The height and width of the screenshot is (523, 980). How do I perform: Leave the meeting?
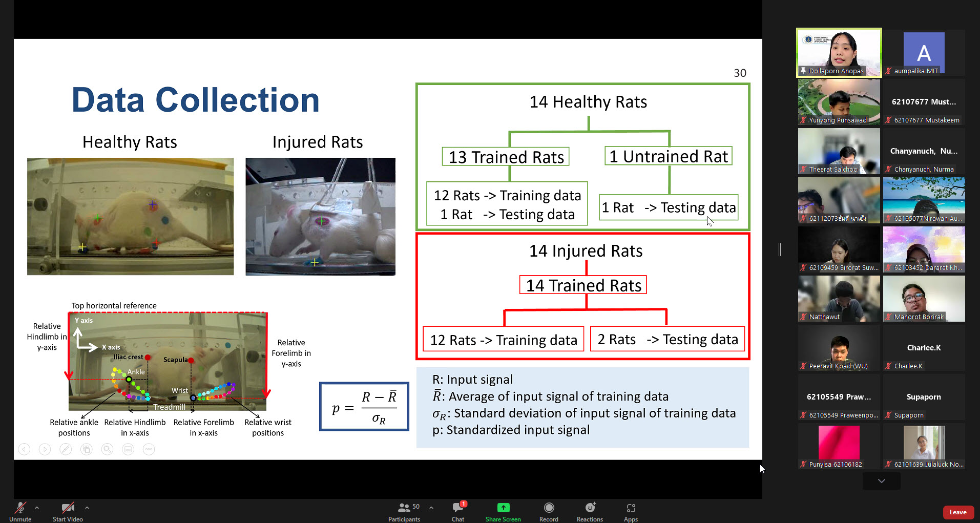tap(958, 512)
